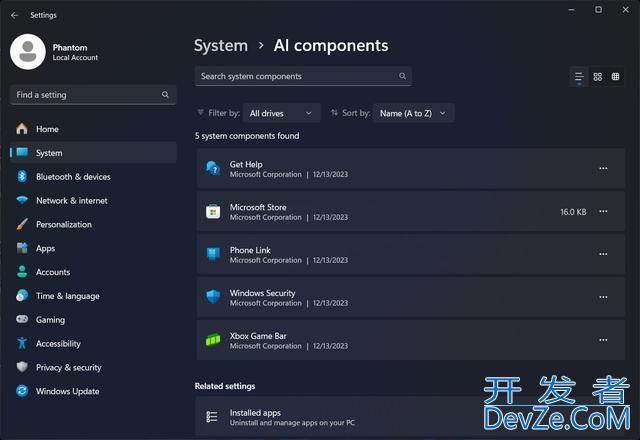
Task: Open Network & internet settings
Action: (93, 200)
